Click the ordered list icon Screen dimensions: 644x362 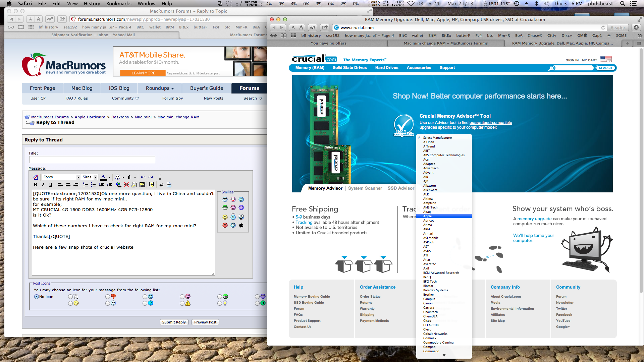coord(86,185)
